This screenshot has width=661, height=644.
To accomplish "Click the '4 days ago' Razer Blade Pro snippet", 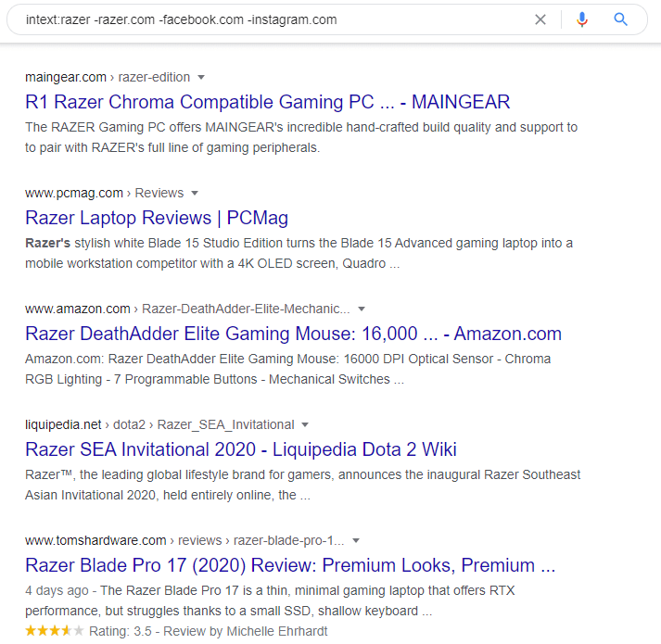I will point(270,600).
